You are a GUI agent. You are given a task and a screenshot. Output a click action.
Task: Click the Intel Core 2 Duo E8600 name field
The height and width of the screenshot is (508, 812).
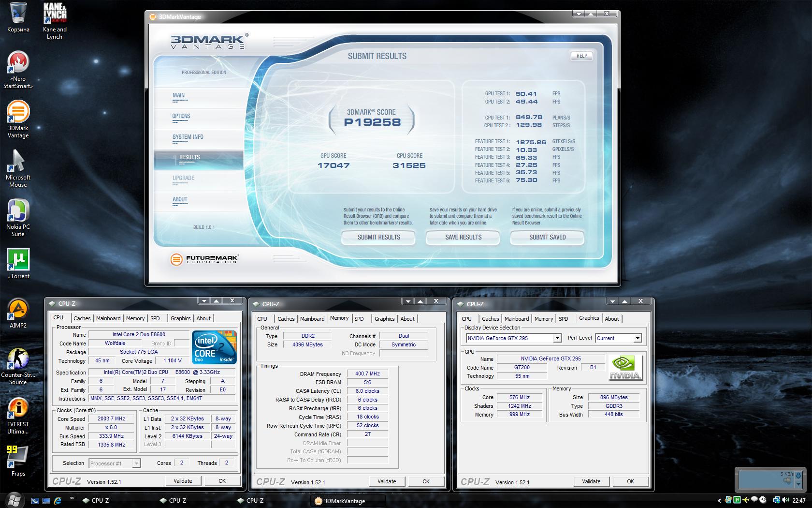(x=139, y=334)
